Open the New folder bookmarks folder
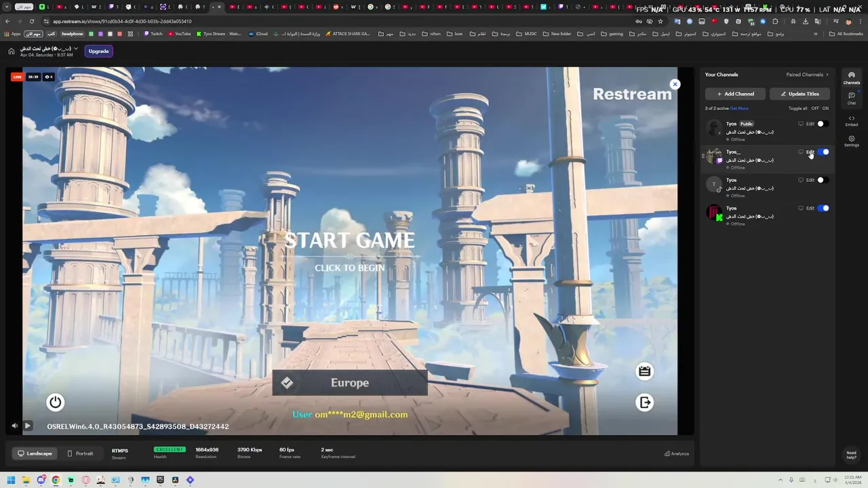Image resolution: width=868 pixels, height=488 pixels. (557, 34)
